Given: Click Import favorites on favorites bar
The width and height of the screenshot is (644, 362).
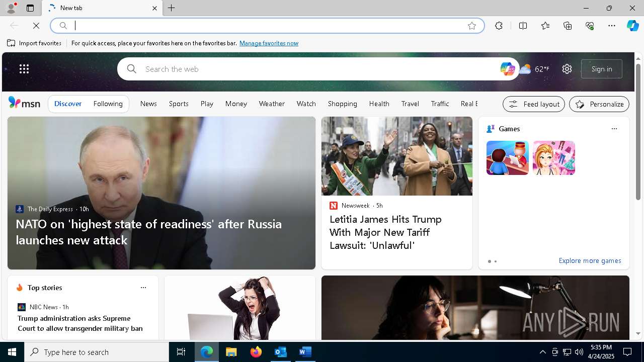Looking at the screenshot, I should [x=34, y=43].
